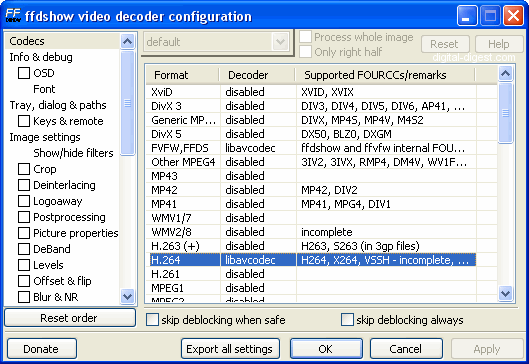Click the left panel scroll up arrow

(128, 41)
